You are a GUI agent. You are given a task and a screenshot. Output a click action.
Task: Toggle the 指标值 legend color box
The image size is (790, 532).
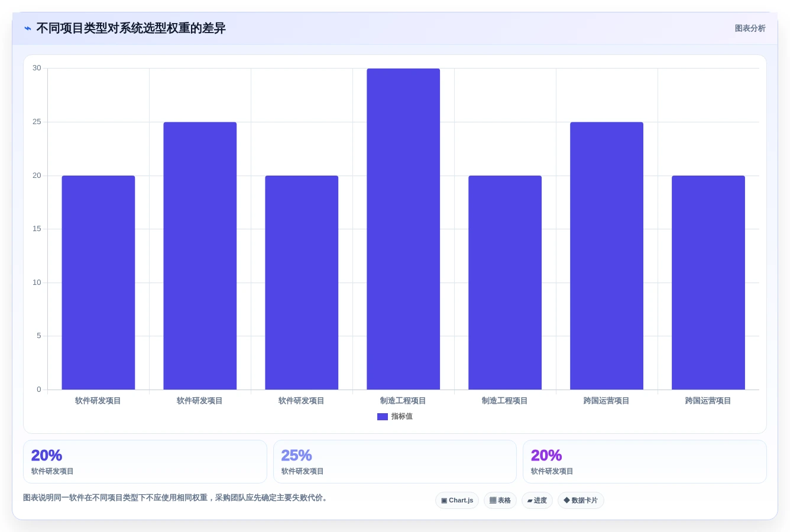(383, 417)
